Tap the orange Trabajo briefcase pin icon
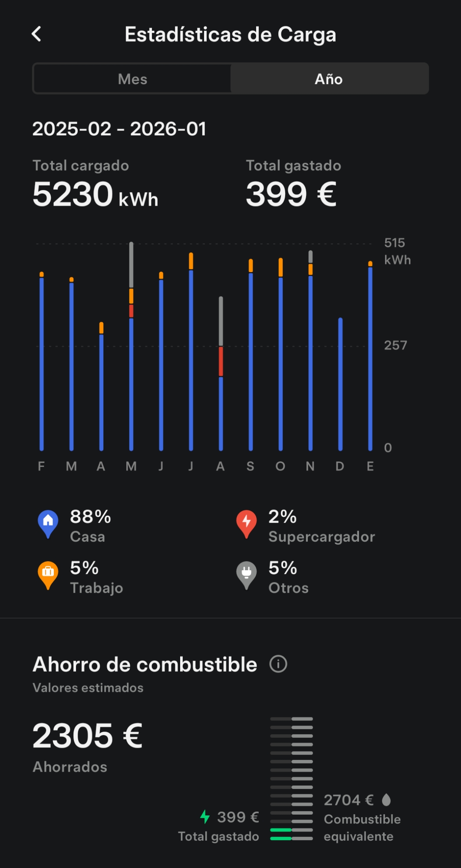Image resolution: width=461 pixels, height=868 pixels. click(48, 574)
